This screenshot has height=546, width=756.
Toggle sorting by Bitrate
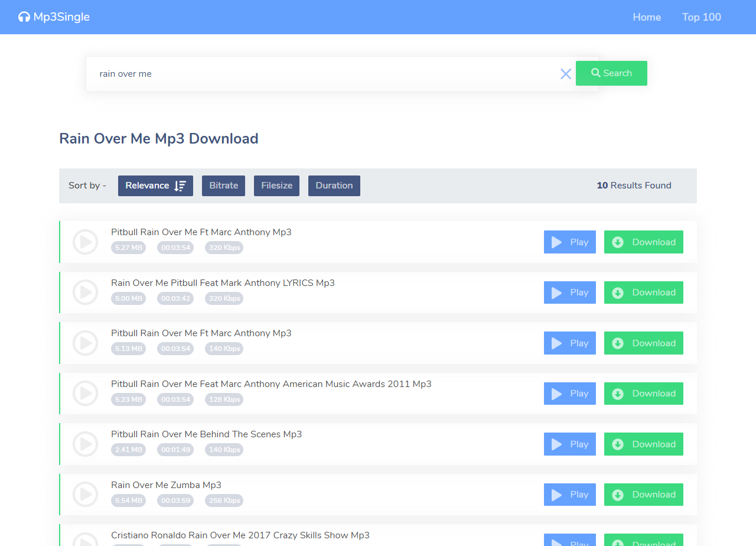[x=223, y=186]
